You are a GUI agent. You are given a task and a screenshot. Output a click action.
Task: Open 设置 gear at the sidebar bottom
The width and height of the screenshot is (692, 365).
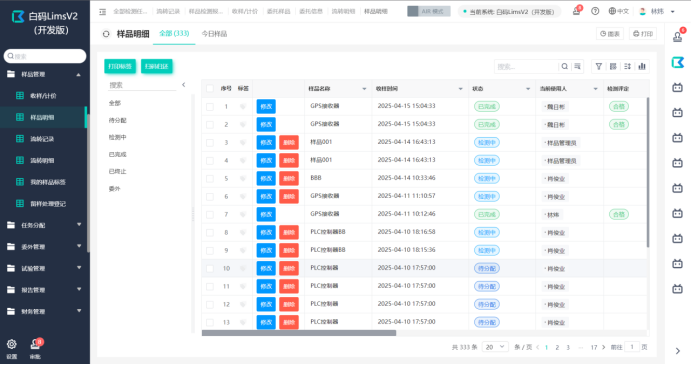[11, 344]
